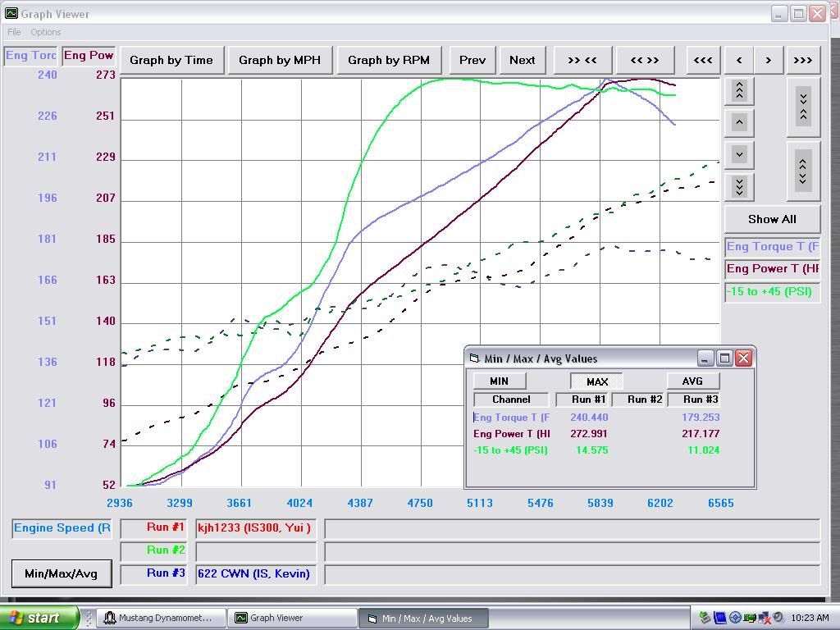
Task: Minimize the Min / Max / Avg Values window
Action: 705,358
